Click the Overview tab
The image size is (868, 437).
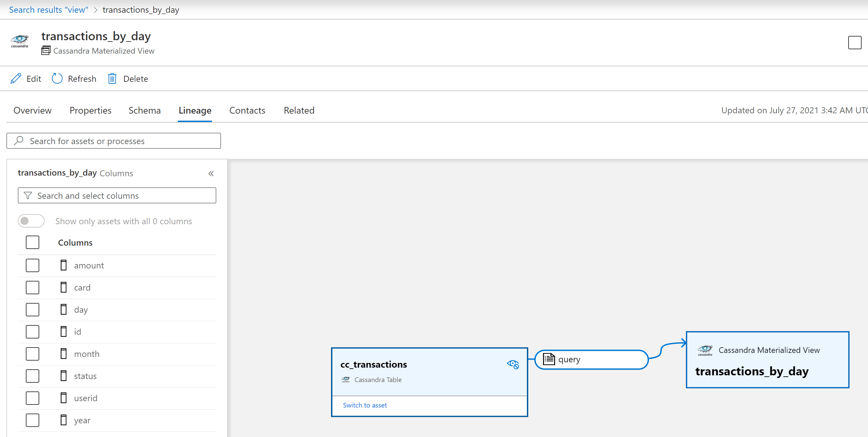tap(32, 110)
